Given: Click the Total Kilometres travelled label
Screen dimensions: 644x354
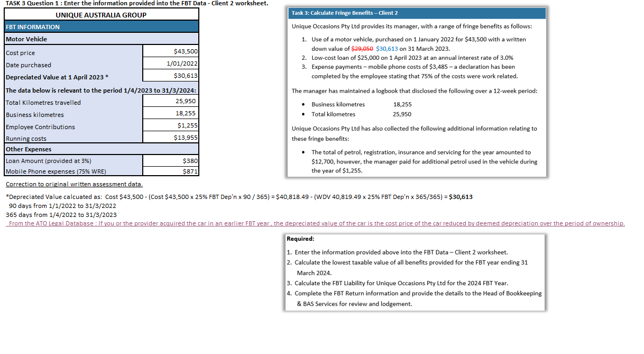Looking at the screenshot, I should (73, 102).
